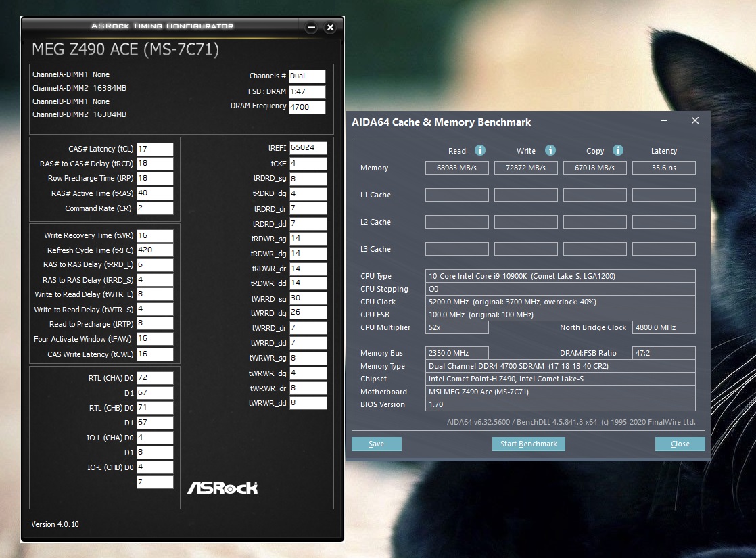Select the tRRD_L value field
Viewport: 756px width, 558px height.
pos(155,264)
